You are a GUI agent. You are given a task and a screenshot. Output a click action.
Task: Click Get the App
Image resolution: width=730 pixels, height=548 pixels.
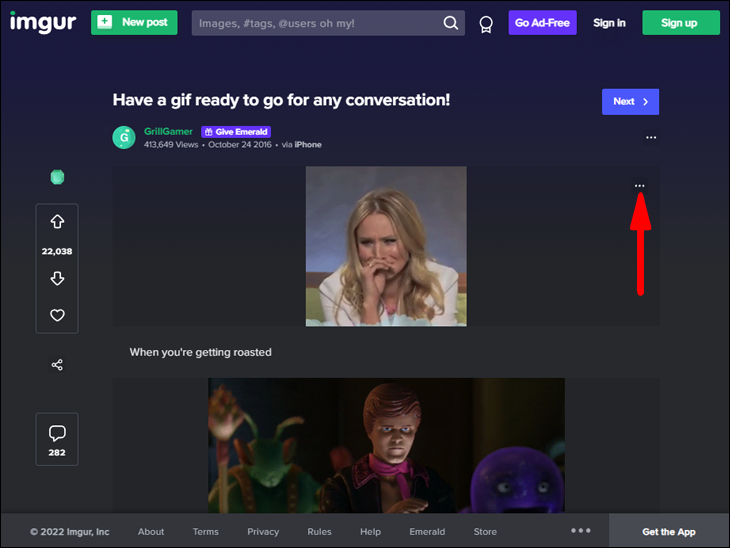point(669,532)
